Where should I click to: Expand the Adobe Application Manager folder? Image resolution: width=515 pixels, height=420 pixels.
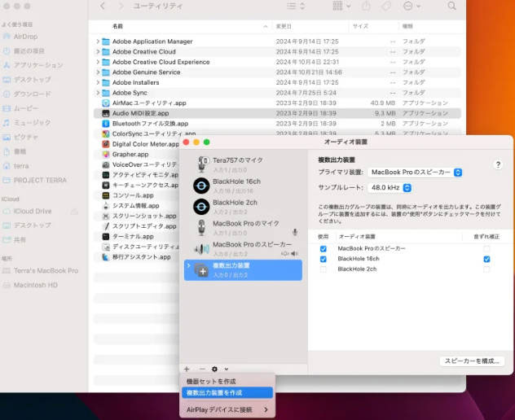click(98, 42)
